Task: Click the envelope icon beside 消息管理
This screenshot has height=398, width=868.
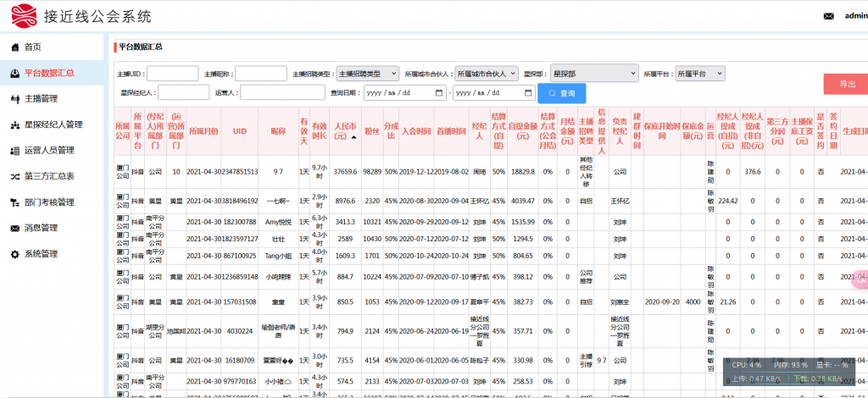Action: pos(15,228)
